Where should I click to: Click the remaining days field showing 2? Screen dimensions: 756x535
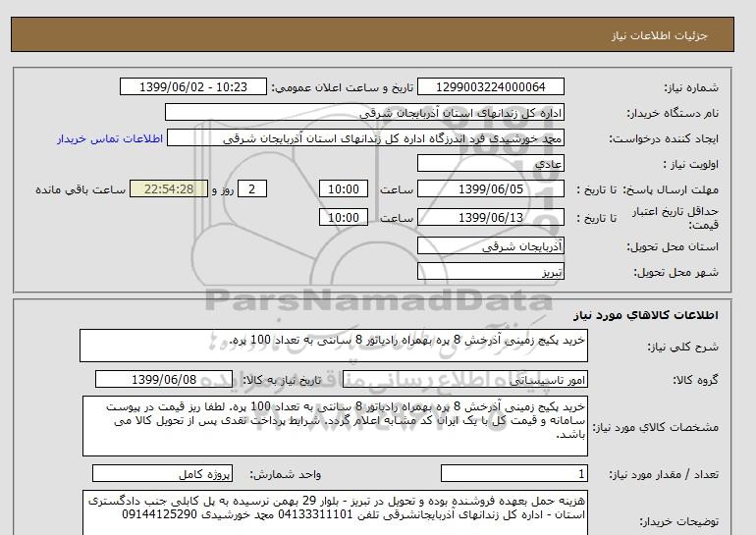(x=252, y=188)
